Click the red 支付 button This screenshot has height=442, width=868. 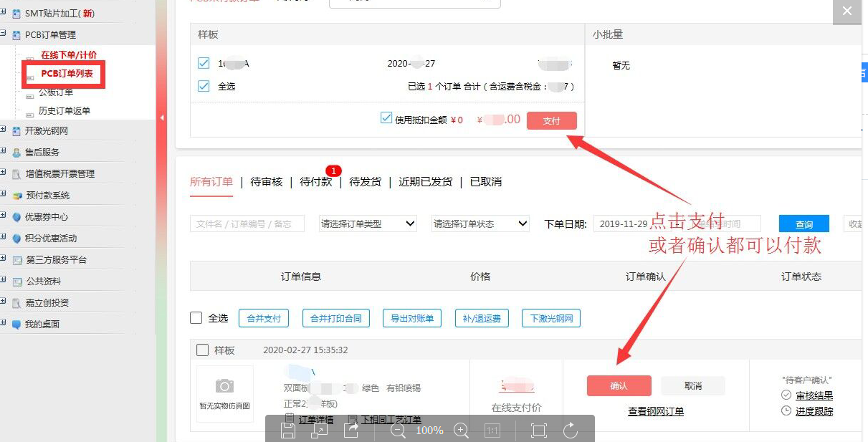(x=551, y=121)
